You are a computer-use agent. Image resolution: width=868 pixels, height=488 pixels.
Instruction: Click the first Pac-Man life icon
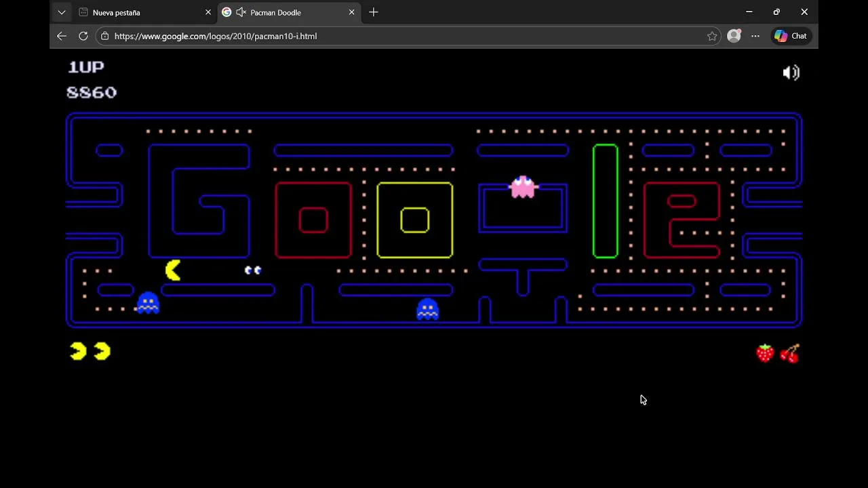[x=78, y=351]
